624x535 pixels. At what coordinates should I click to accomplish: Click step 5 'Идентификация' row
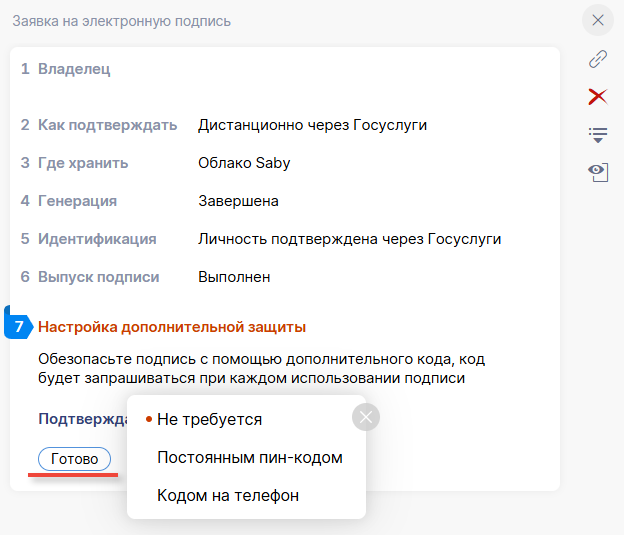[x=97, y=239]
